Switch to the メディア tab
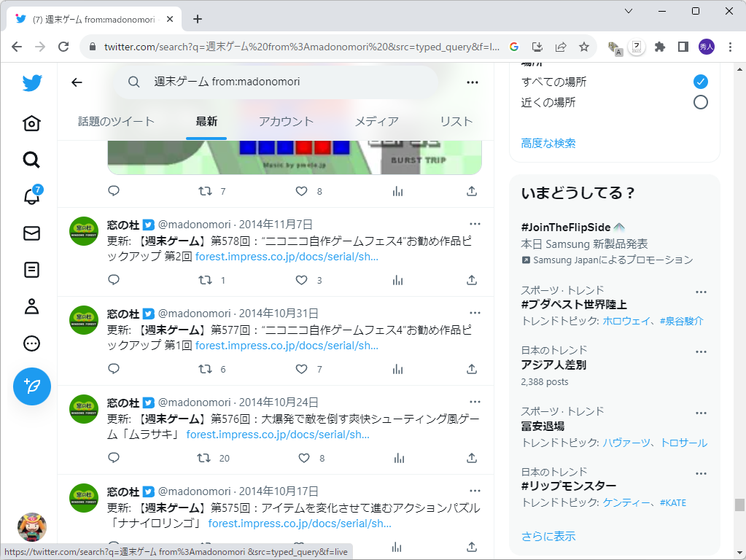 (x=377, y=122)
